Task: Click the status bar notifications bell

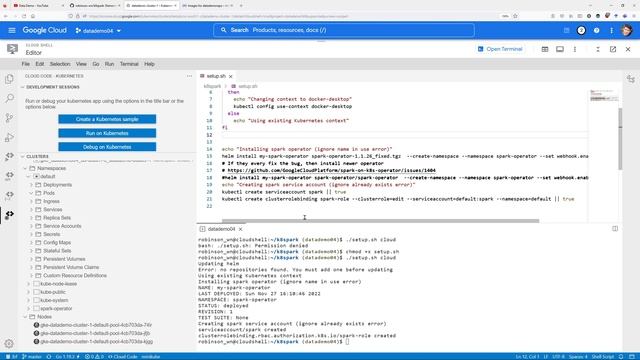Action: pyautogui.click(x=621, y=356)
